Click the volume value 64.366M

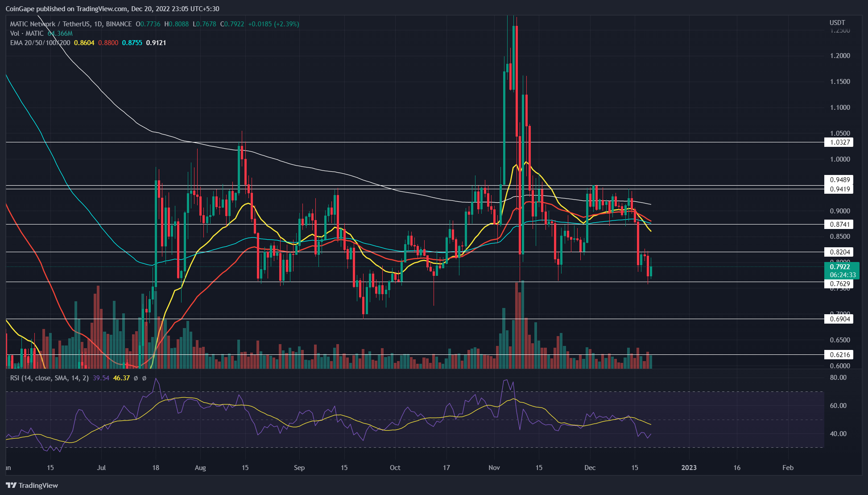click(60, 33)
